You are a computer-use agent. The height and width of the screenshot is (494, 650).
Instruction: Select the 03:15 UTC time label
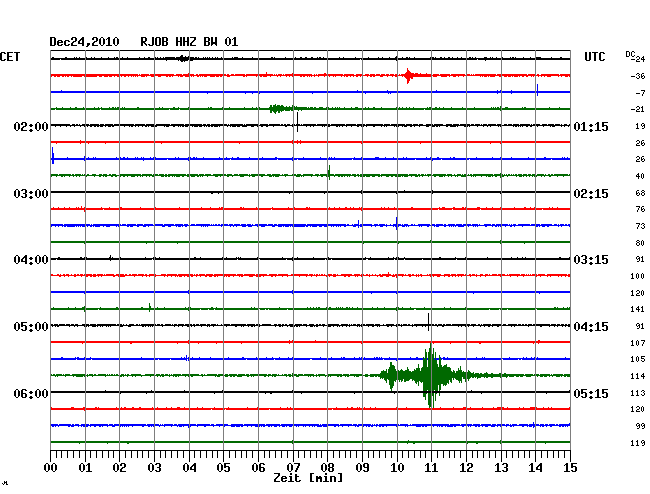coord(591,260)
